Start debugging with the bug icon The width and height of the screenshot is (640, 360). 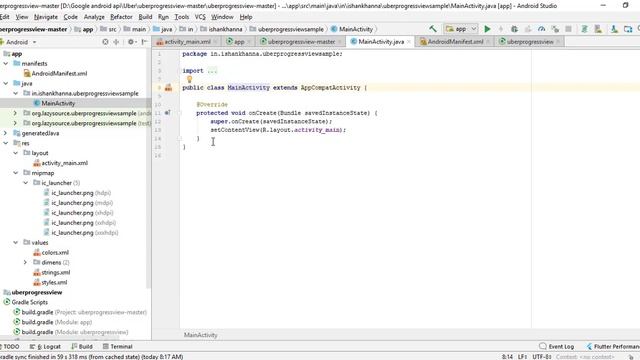514,29
